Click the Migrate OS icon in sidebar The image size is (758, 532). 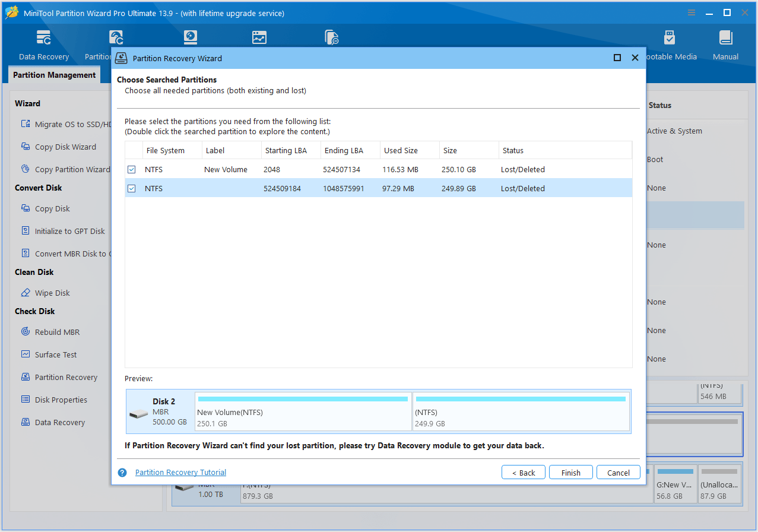click(x=26, y=124)
